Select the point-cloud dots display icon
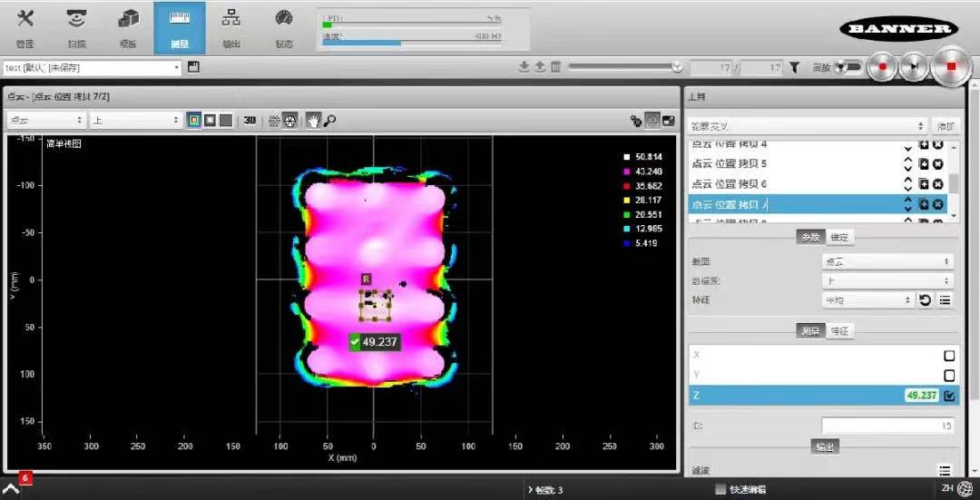The image size is (980, 500). click(274, 120)
